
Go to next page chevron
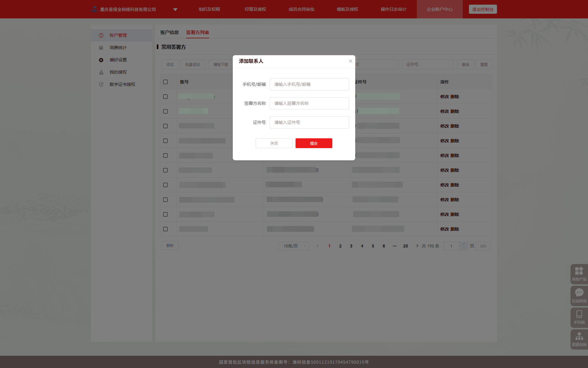click(417, 246)
